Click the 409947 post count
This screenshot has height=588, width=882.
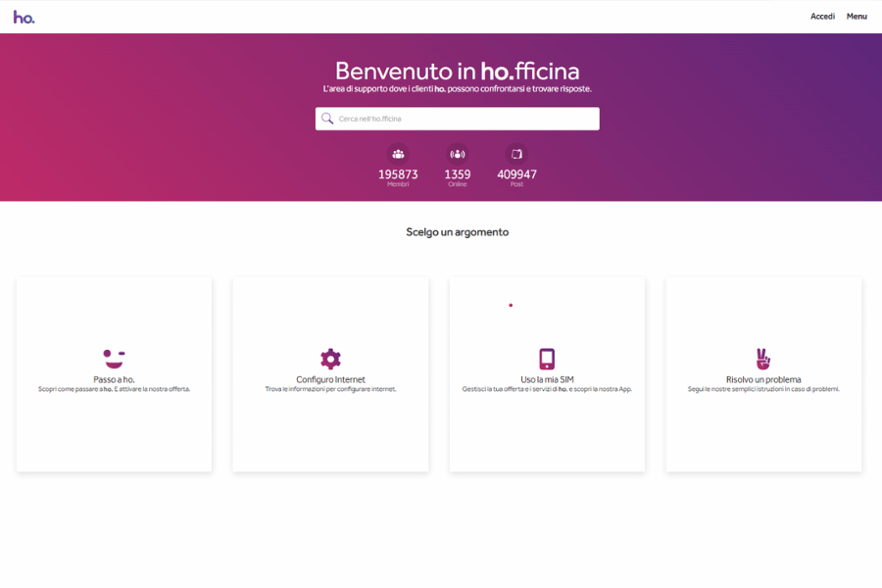[x=516, y=174]
